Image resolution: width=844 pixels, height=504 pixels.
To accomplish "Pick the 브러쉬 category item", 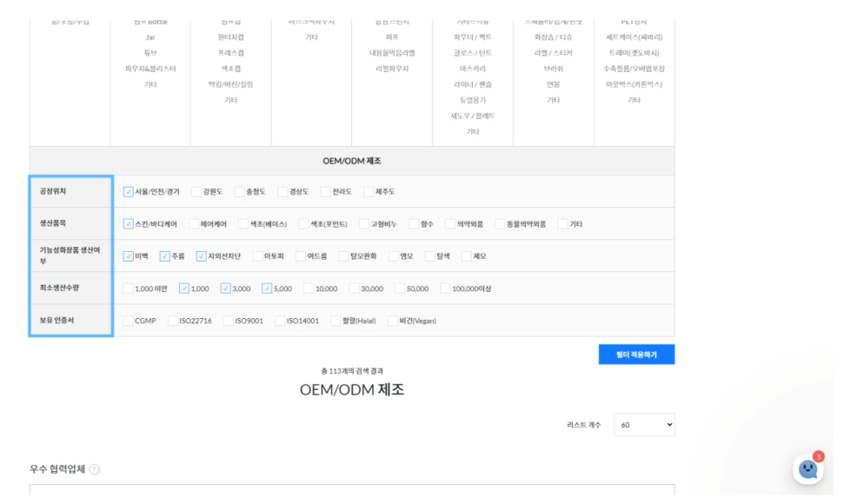I will pyautogui.click(x=553, y=67).
